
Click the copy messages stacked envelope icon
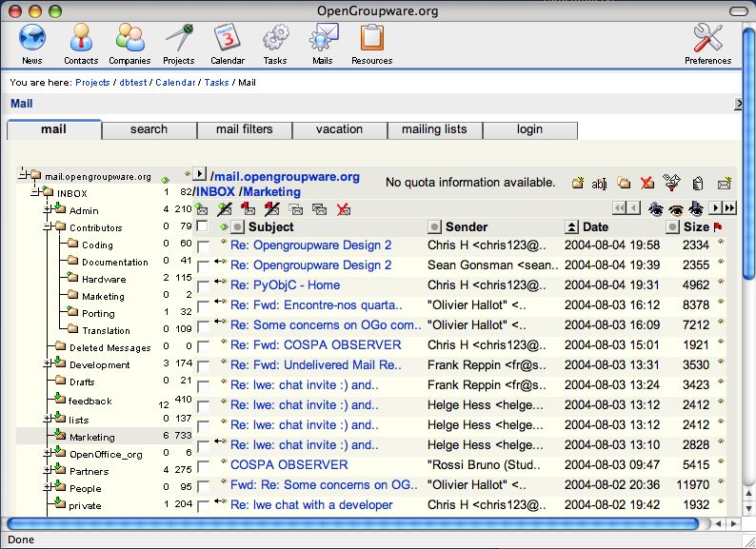(296, 209)
